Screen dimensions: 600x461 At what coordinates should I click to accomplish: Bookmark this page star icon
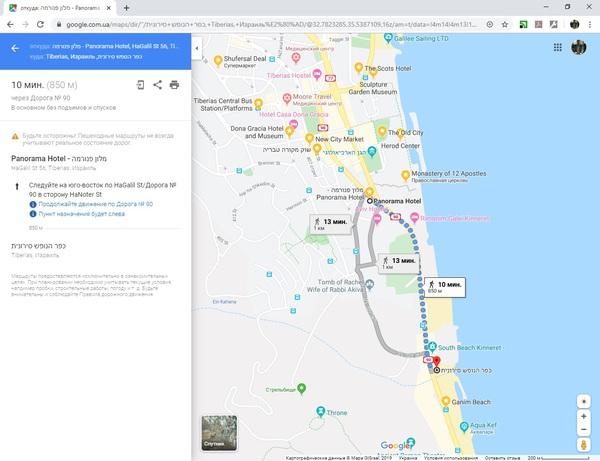click(505, 24)
